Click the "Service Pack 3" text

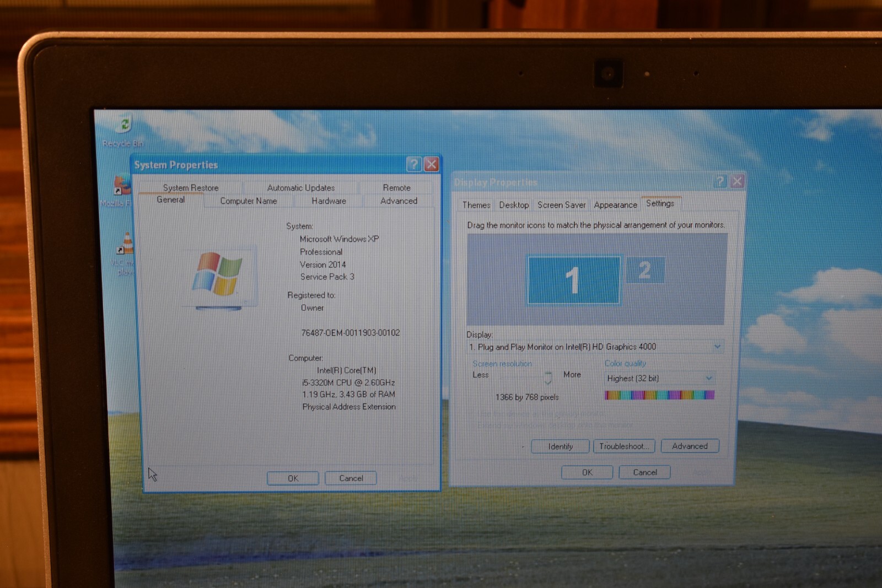point(327,277)
